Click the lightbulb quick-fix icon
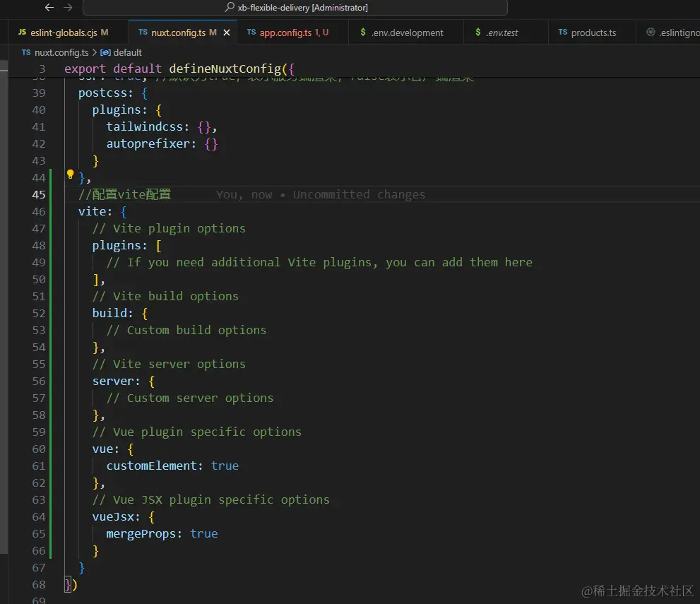This screenshot has height=604, width=700. pos(70,174)
